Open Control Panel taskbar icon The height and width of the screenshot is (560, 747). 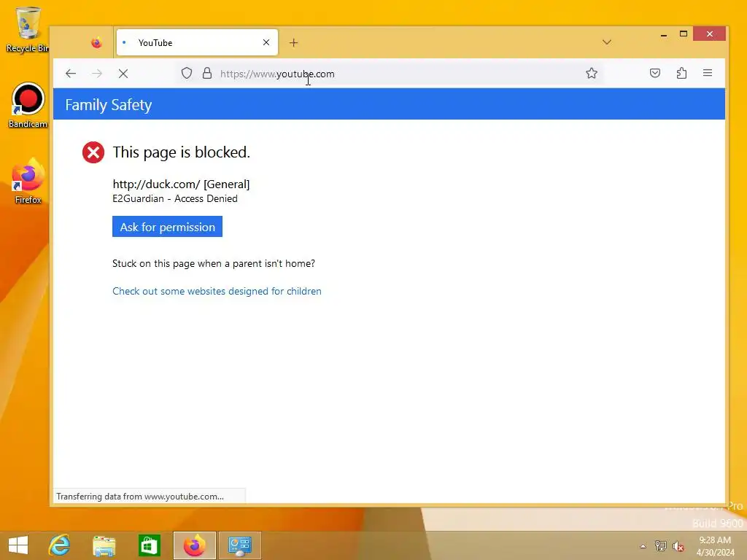point(239,545)
